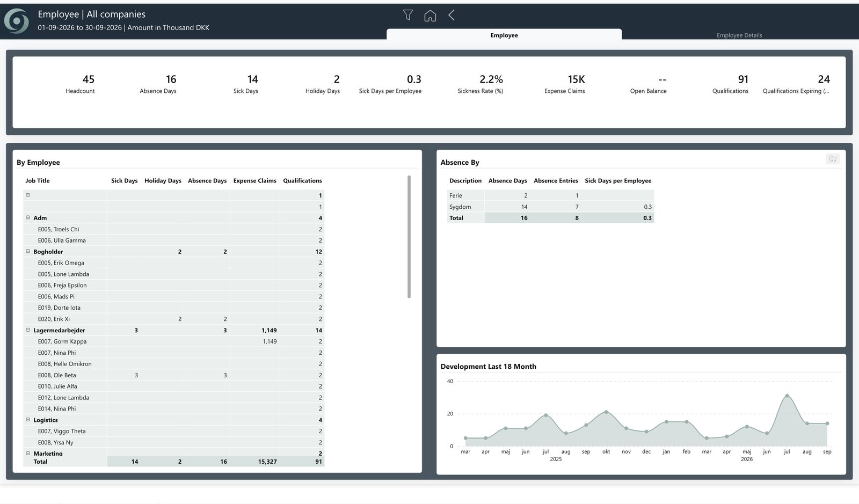
Task: Click the back arrow icon
Action: tap(452, 15)
